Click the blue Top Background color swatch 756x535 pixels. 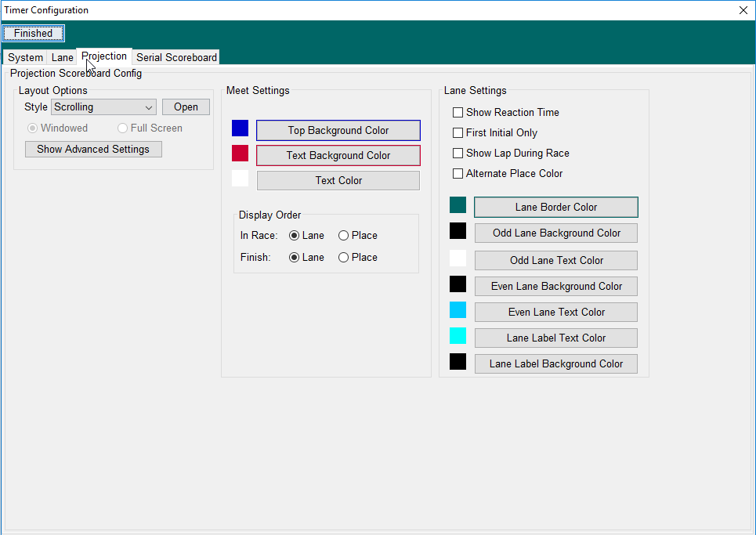(240, 128)
